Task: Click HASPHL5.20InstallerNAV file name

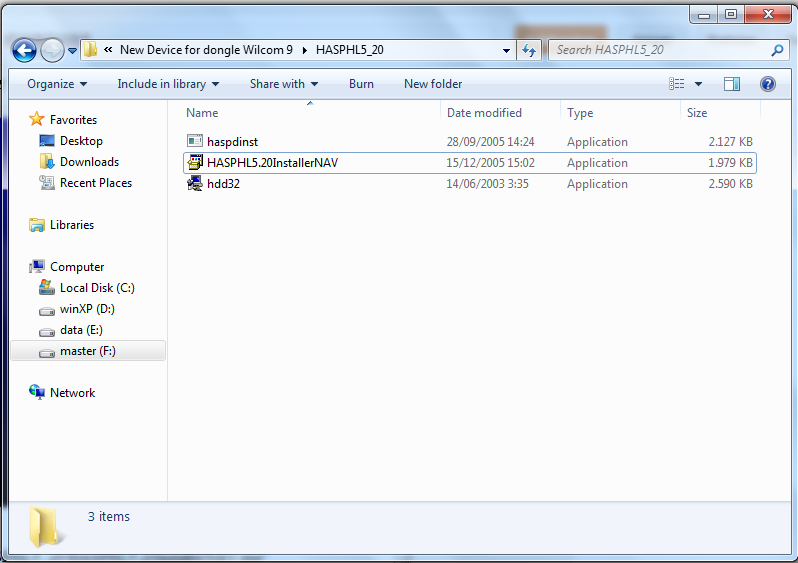Action: 272,163
